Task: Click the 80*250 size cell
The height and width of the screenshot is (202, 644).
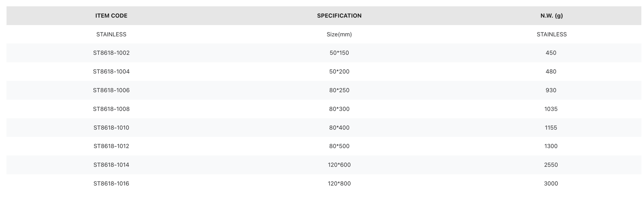Action: 339,90
